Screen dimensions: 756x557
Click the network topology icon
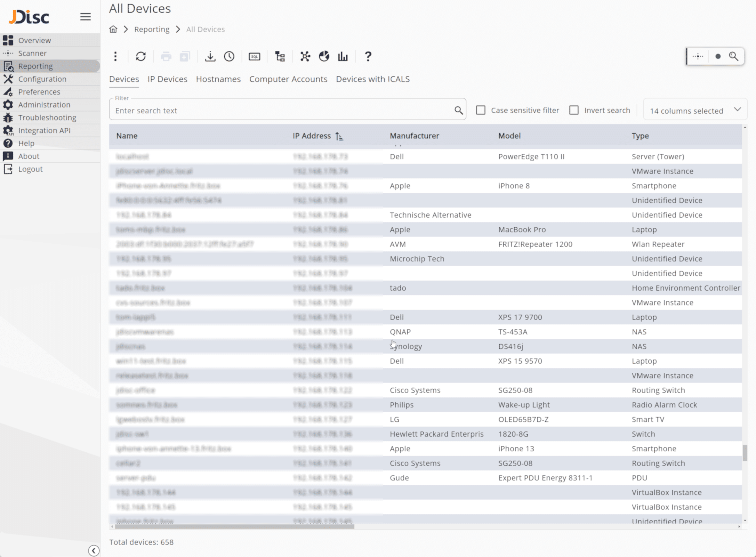[x=305, y=56]
